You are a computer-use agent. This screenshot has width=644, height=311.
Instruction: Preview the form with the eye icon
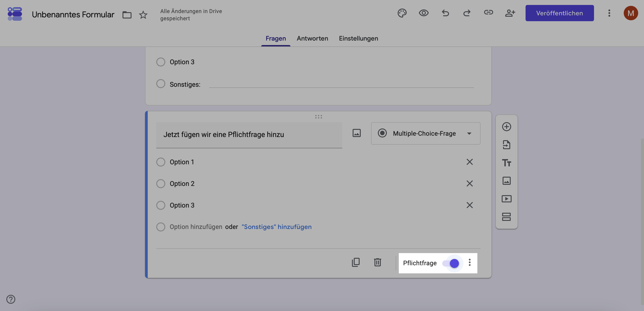tap(424, 13)
